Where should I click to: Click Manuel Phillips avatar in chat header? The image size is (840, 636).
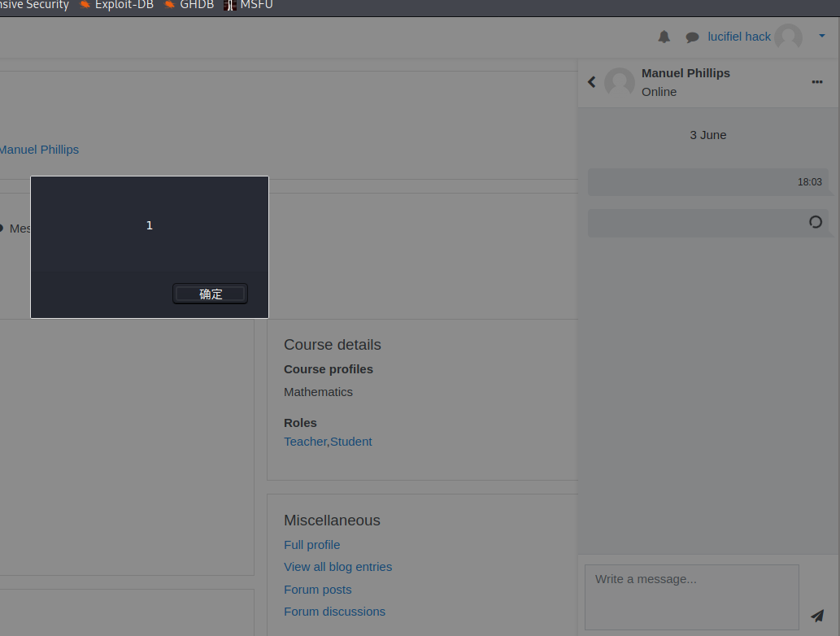click(620, 82)
